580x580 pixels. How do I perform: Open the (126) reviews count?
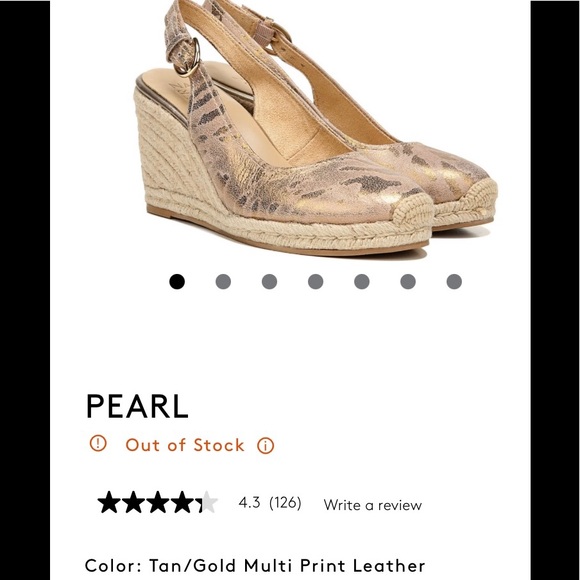[285, 503]
